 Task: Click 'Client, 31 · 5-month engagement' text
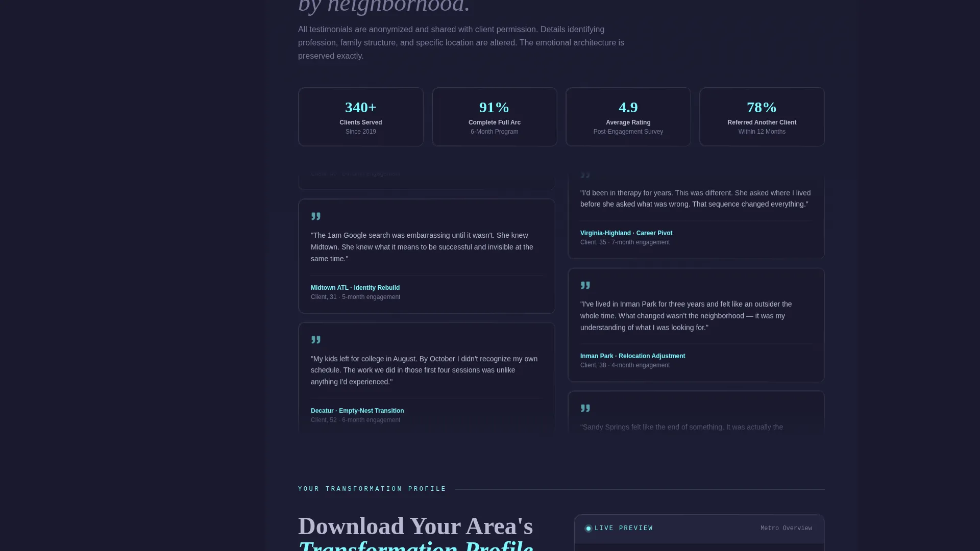pyautogui.click(x=355, y=297)
